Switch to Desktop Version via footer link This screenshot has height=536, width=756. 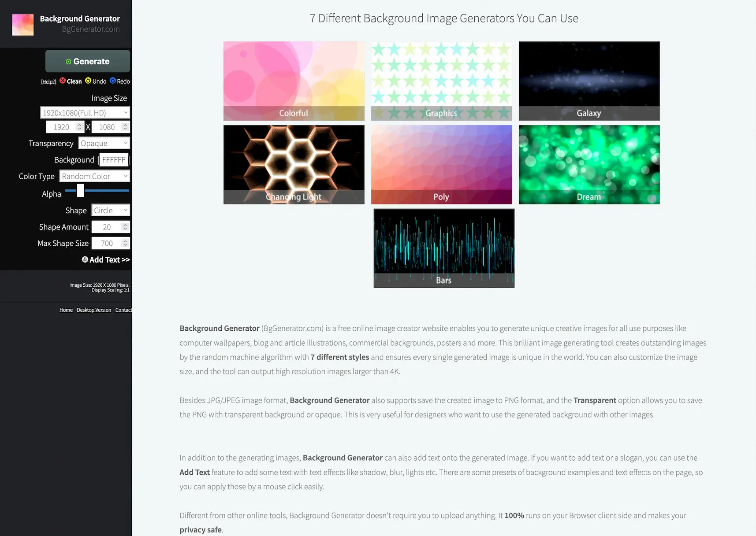click(x=93, y=310)
